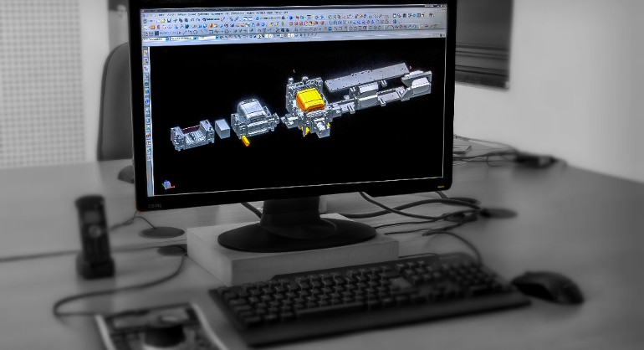The width and height of the screenshot is (644, 350).
Task: Select the standalone gray cube block
Action: click(x=222, y=128)
